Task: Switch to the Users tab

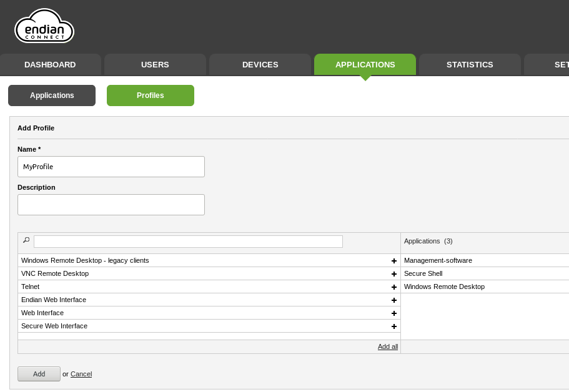Action: (155, 64)
